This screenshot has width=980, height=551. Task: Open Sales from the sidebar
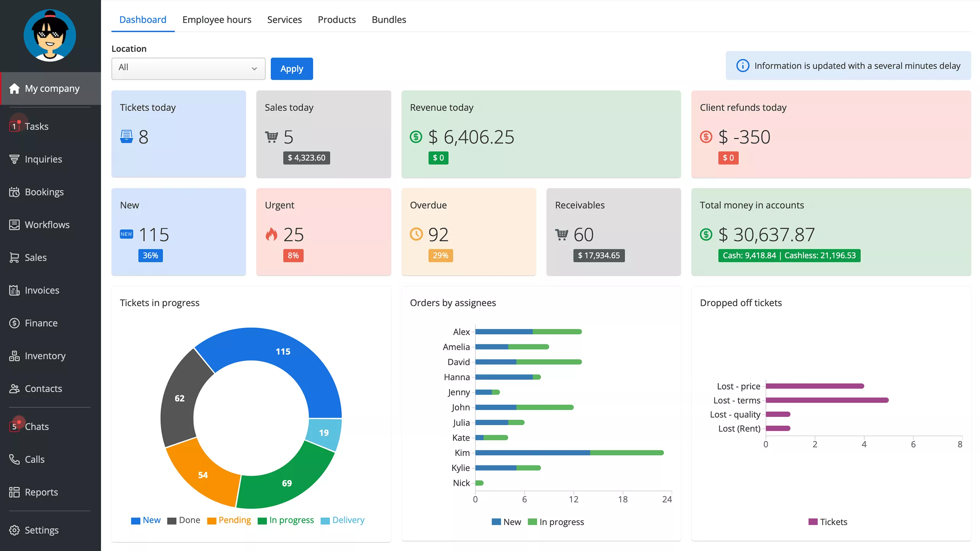(35, 257)
